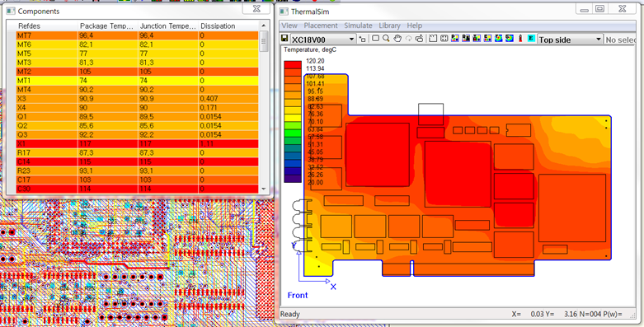
Task: Select the magnifier zoom tool
Action: (386, 39)
